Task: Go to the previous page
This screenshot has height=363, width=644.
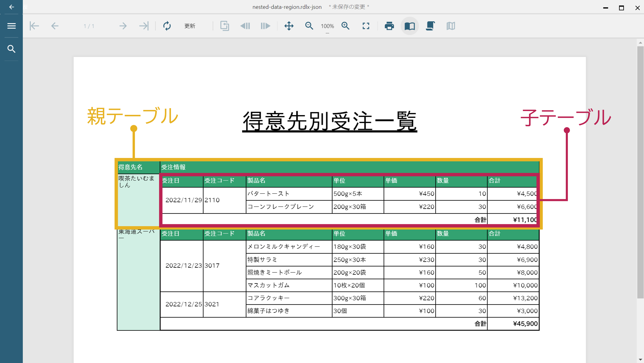Action: 55,26
